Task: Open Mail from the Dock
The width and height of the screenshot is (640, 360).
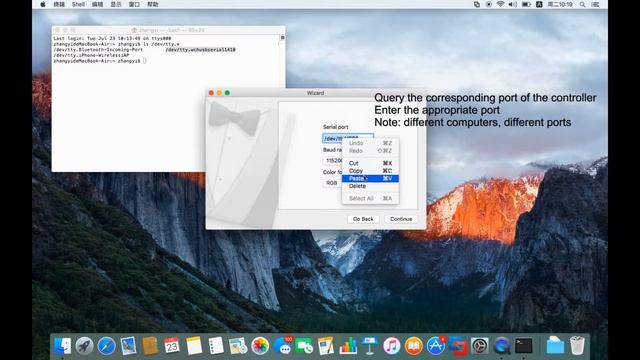Action: 128,346
